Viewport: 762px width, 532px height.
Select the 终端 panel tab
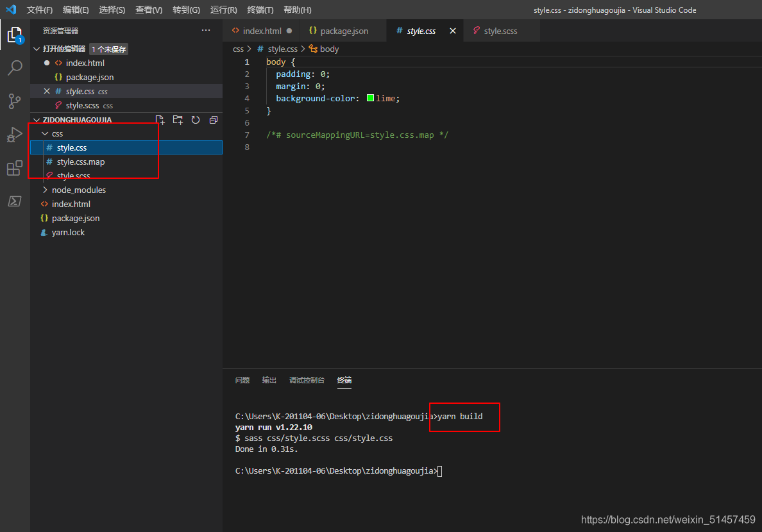click(x=344, y=380)
